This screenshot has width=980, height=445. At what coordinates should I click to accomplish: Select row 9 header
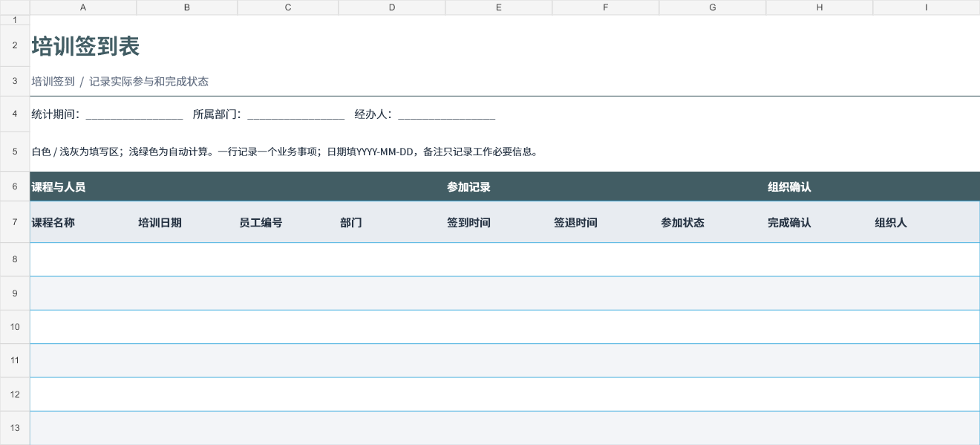click(x=15, y=293)
